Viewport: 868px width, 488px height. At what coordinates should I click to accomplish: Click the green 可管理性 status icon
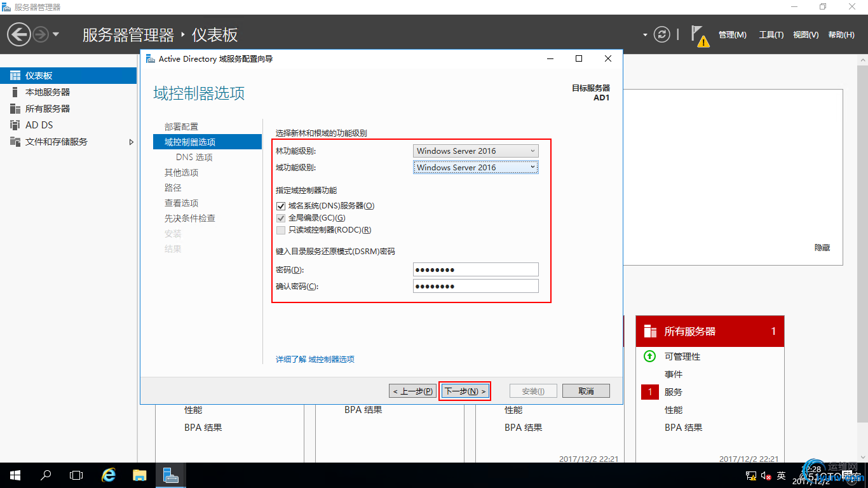[x=649, y=356]
